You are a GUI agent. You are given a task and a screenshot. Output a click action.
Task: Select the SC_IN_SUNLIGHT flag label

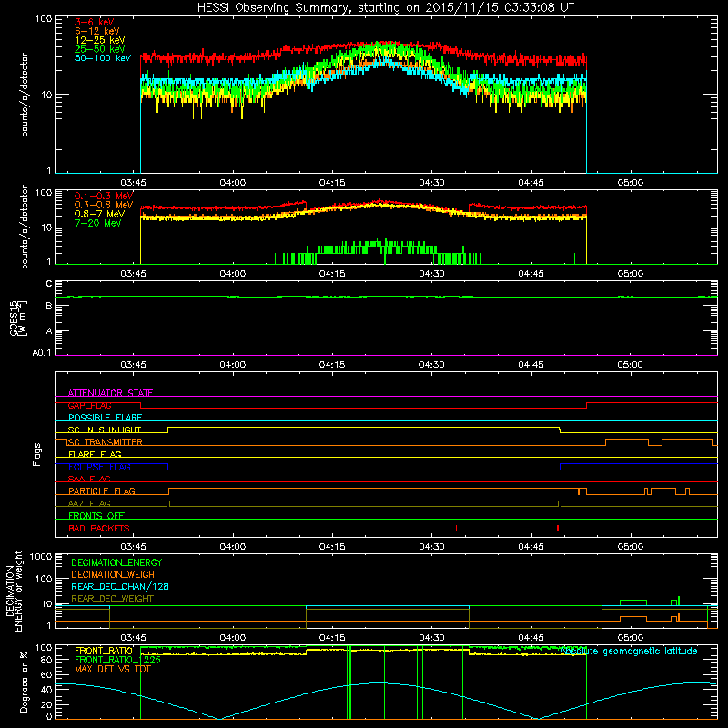coord(105,430)
